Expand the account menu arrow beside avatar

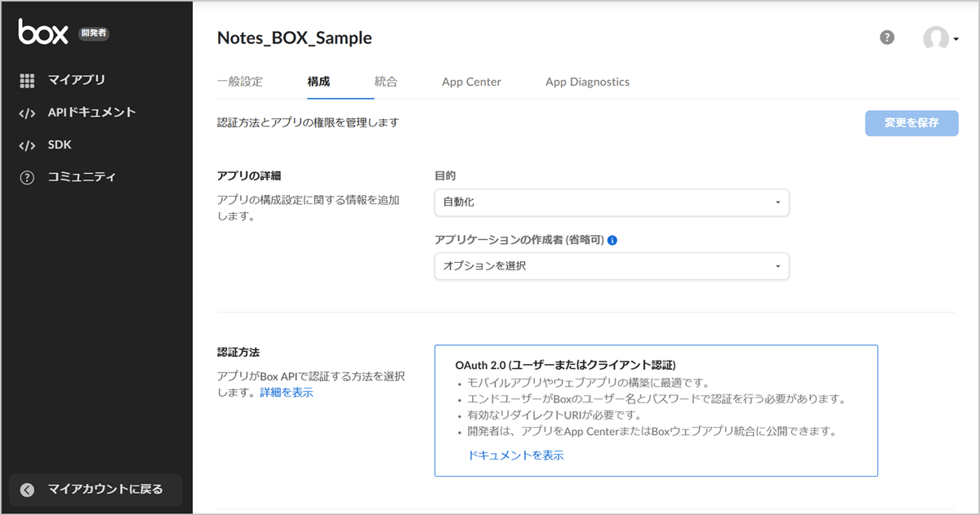pos(955,39)
